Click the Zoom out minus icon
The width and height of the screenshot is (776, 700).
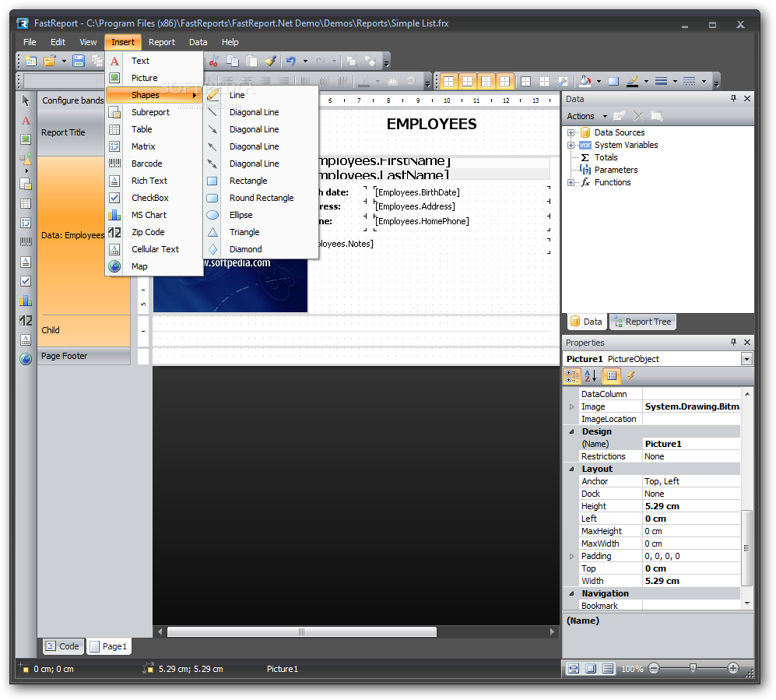(x=654, y=668)
